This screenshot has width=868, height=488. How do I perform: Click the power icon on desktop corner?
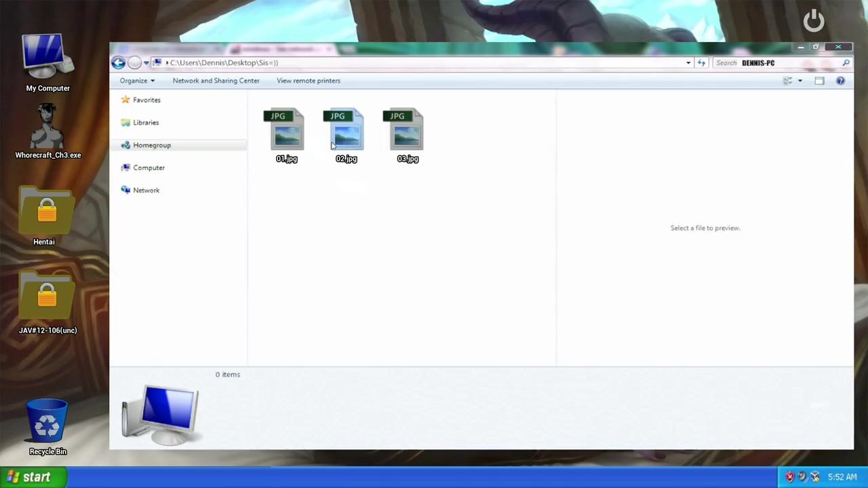814,21
